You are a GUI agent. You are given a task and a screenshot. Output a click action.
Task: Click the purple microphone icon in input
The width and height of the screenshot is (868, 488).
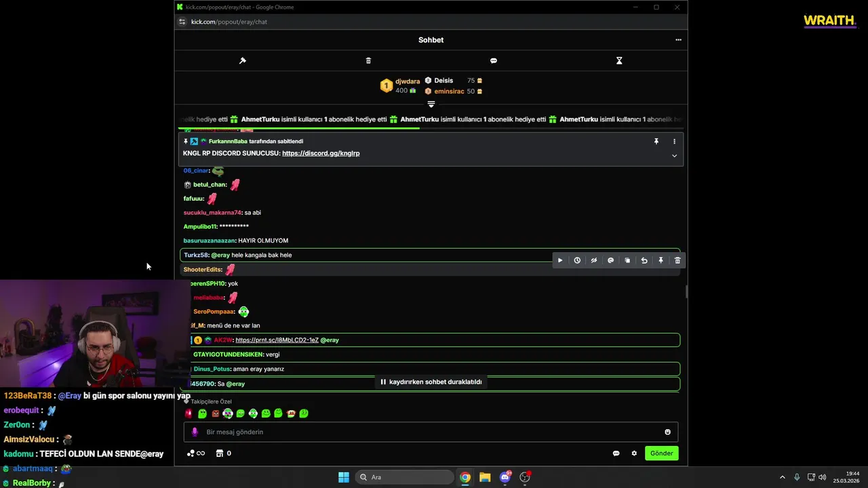point(195,432)
